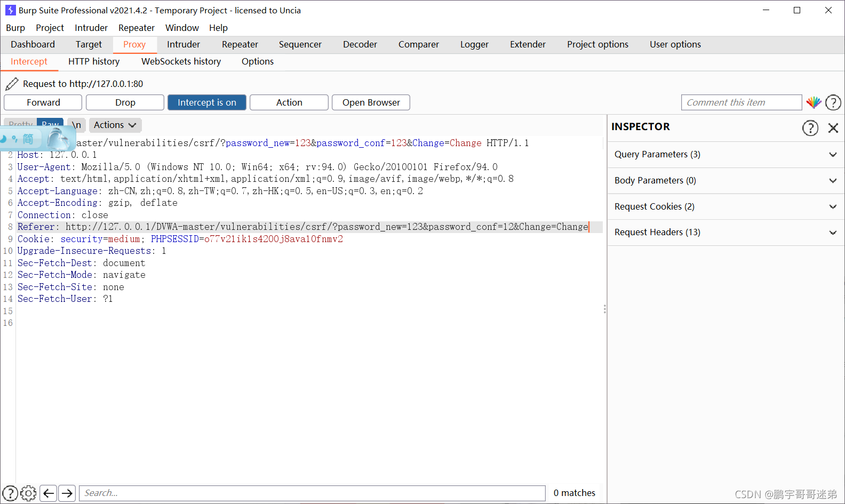845x504 pixels.
Task: Open help for the intercept panel
Action: 833,102
